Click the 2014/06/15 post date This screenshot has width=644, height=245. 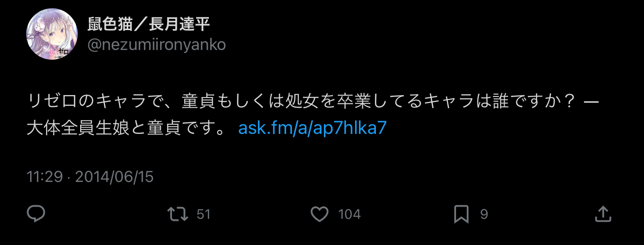point(114,177)
